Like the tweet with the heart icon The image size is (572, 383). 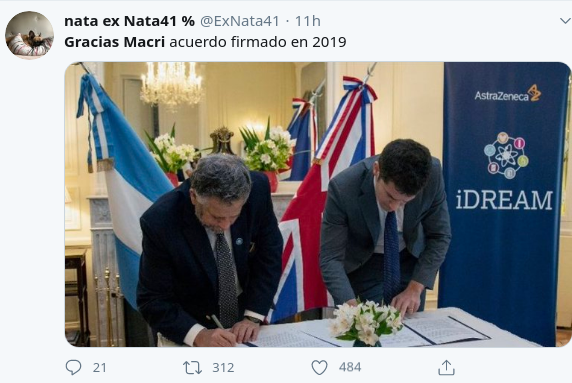pos(320,368)
